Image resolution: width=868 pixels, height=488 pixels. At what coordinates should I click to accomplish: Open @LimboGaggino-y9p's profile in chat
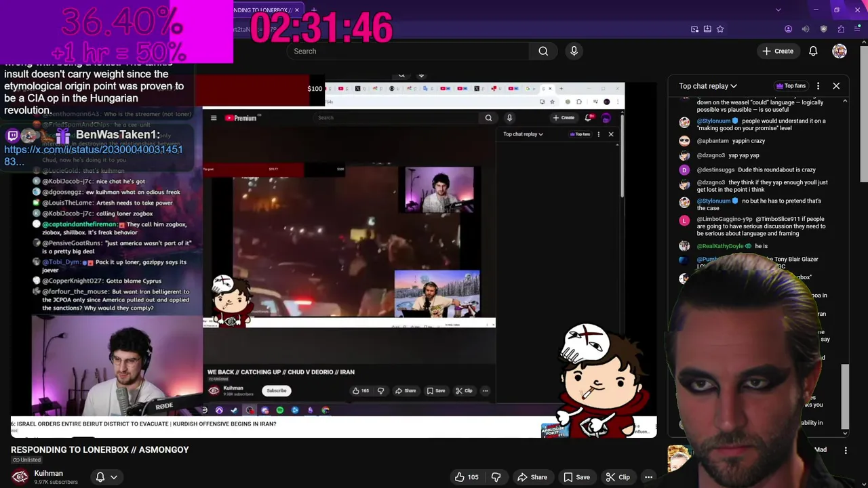[x=684, y=220]
